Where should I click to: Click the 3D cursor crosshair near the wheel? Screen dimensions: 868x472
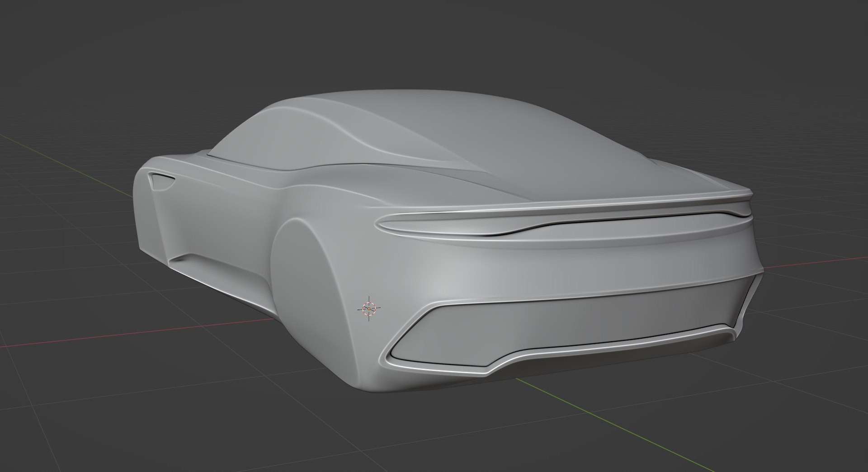click(369, 308)
